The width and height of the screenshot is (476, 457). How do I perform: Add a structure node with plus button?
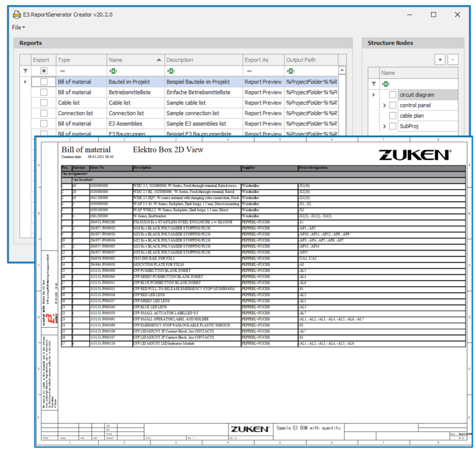tap(440, 60)
